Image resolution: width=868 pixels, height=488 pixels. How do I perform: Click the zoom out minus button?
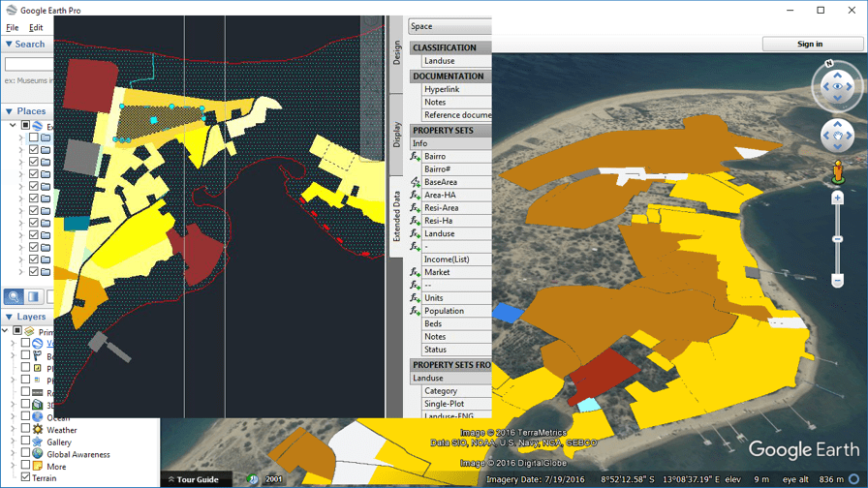click(x=838, y=281)
